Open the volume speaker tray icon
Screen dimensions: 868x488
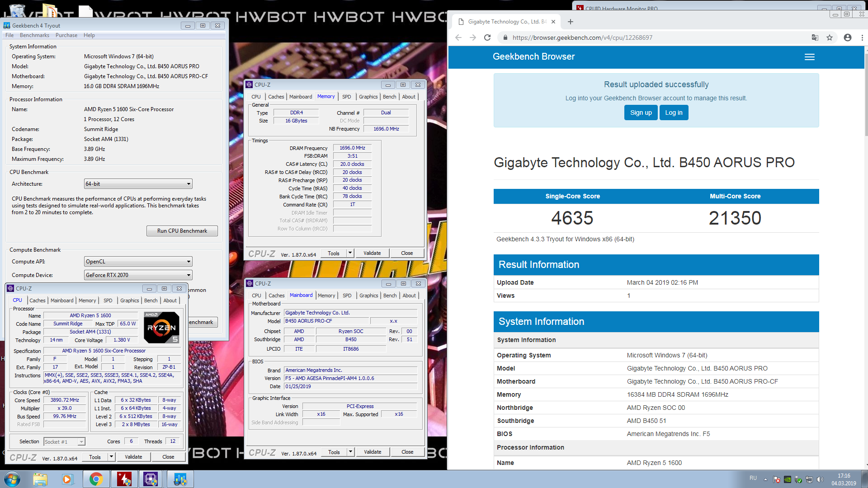tap(820, 479)
